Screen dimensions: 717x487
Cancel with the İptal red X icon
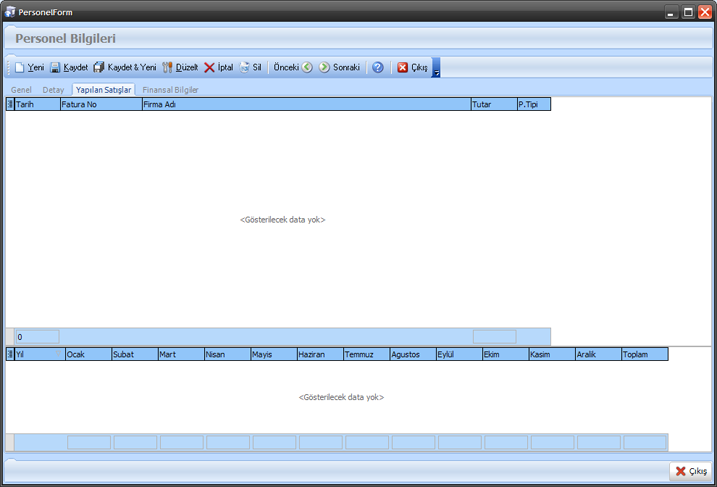point(209,68)
